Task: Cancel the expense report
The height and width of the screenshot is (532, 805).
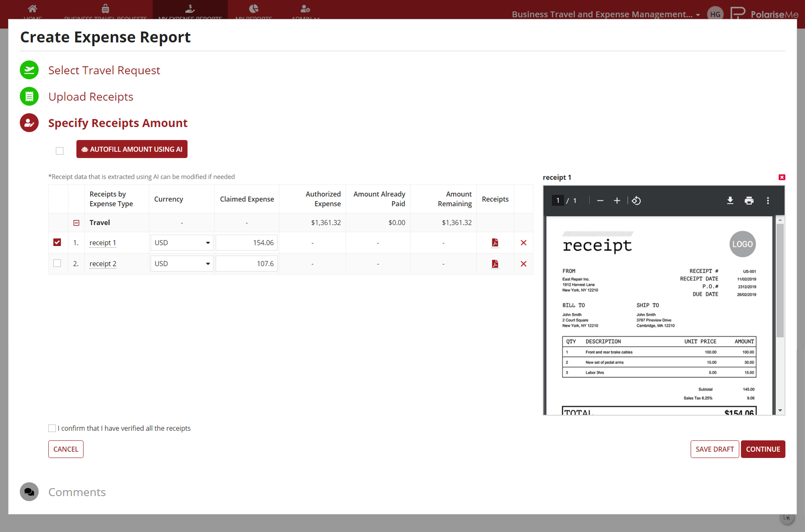Action: point(66,449)
